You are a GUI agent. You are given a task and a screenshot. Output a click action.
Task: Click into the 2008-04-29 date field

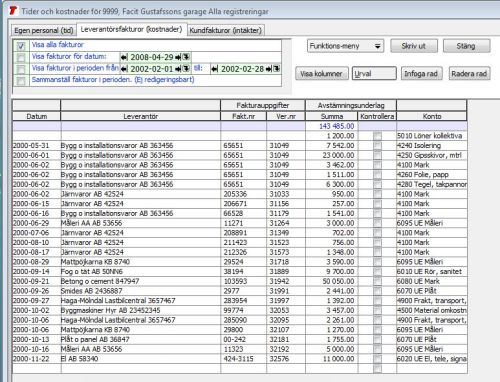(x=152, y=57)
